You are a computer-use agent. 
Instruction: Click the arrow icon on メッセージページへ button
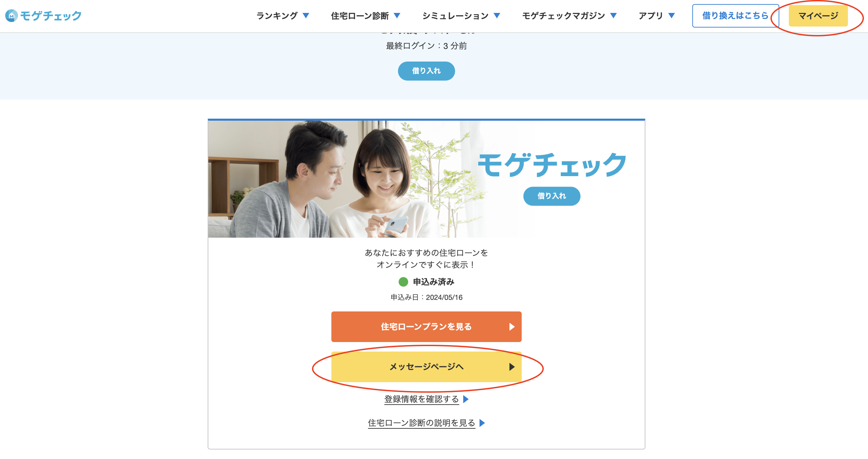pyautogui.click(x=512, y=367)
